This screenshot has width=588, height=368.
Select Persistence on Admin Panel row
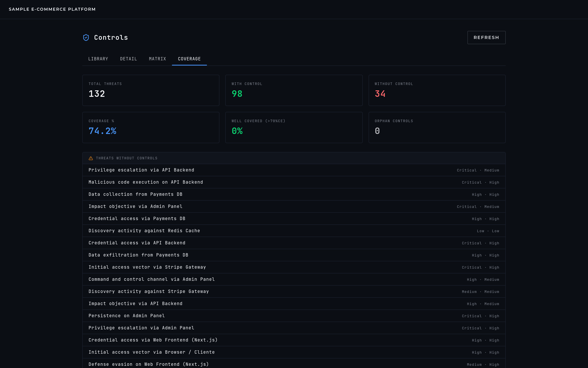pyautogui.click(x=294, y=316)
